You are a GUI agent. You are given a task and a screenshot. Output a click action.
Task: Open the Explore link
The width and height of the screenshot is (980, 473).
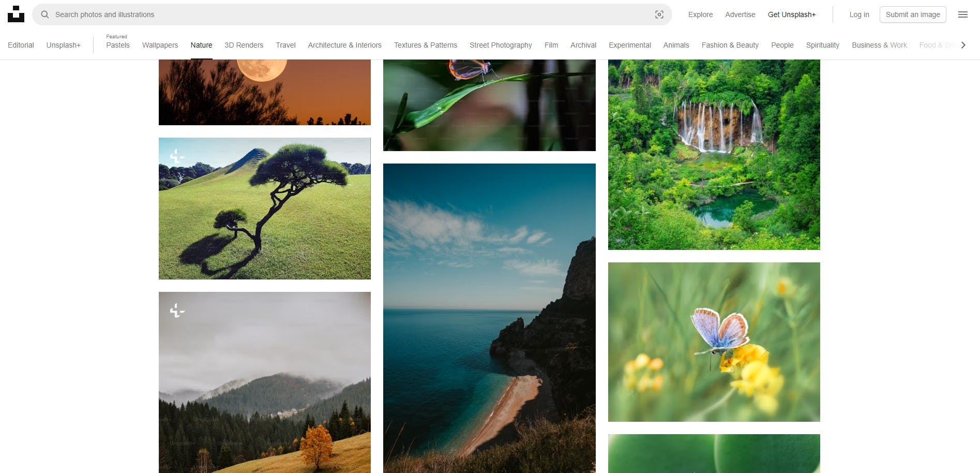click(700, 14)
